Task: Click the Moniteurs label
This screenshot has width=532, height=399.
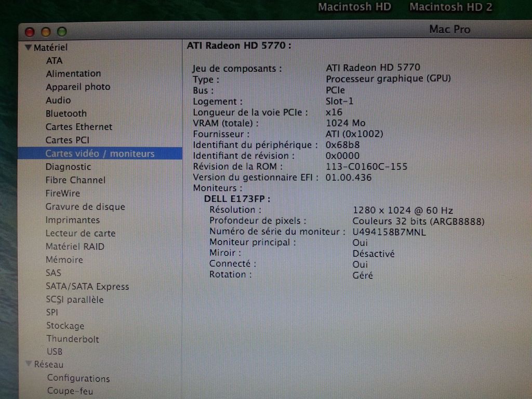Action: click(x=218, y=188)
